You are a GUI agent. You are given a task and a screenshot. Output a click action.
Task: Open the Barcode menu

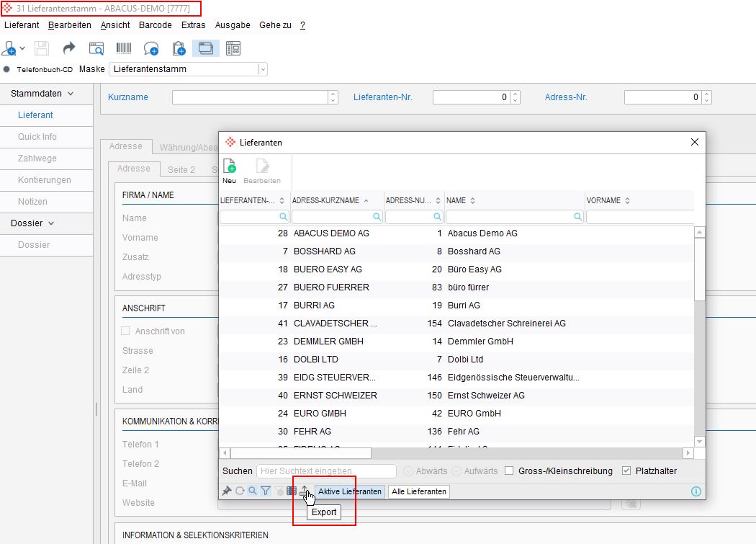click(x=156, y=25)
